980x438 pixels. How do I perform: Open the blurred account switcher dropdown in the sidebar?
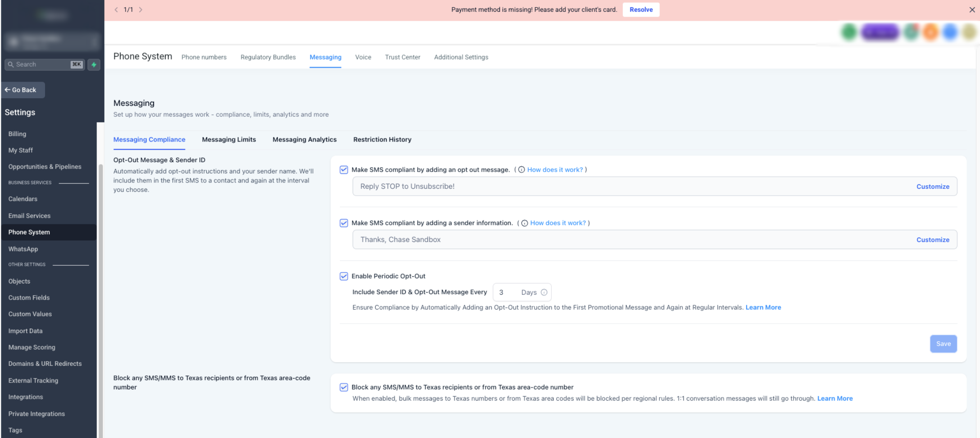[52, 42]
